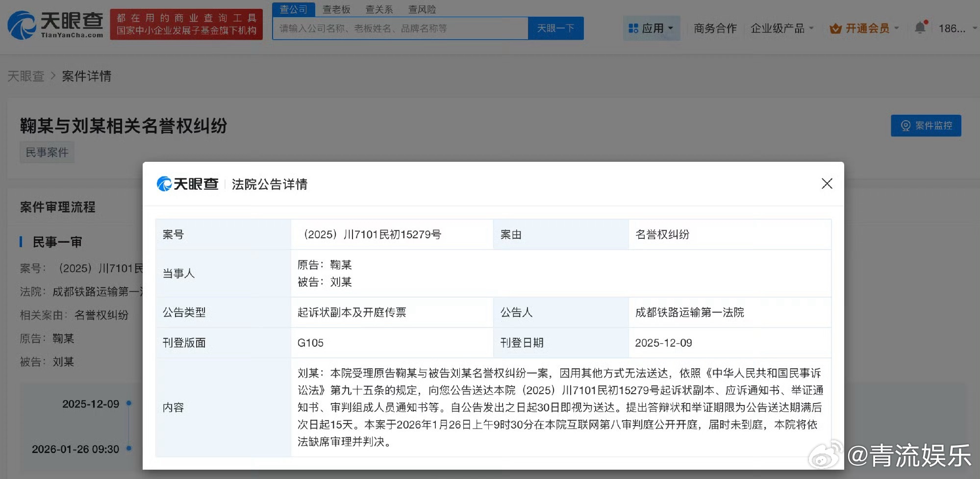Navigate back via the 天眼查 breadcrumb link

[x=26, y=76]
